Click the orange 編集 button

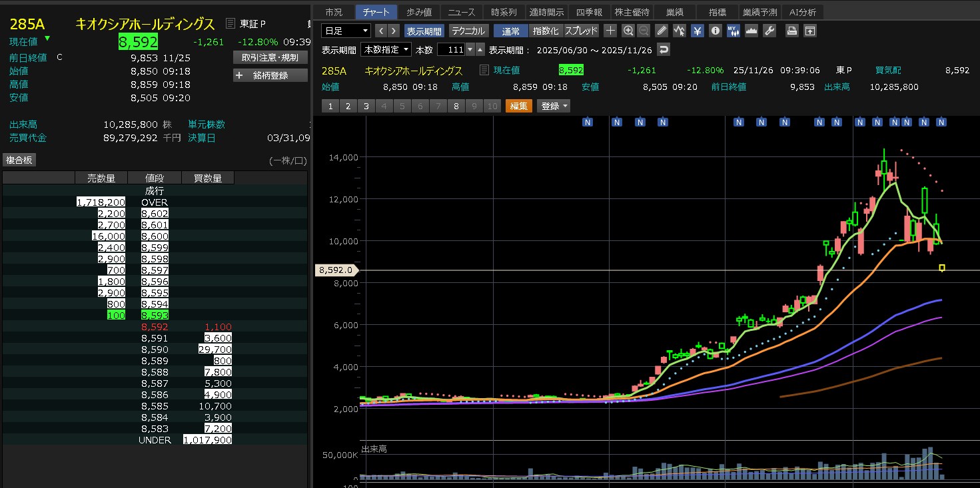[519, 106]
